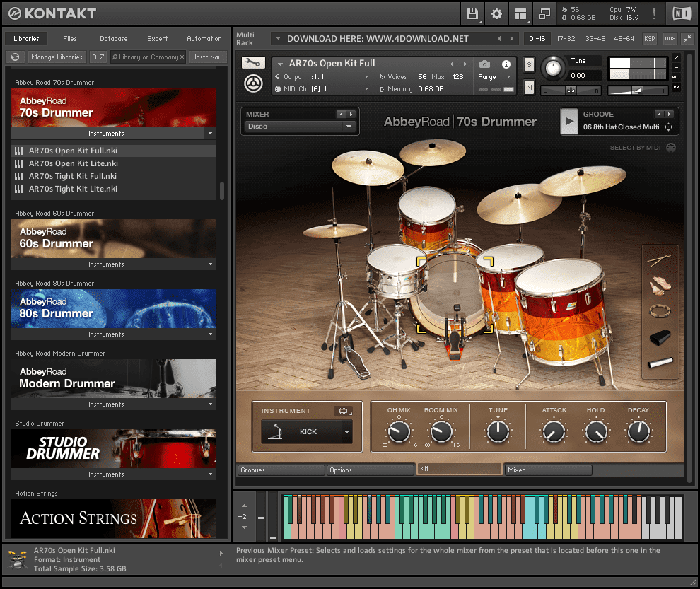Open workspace layout panel icon

tap(520, 14)
